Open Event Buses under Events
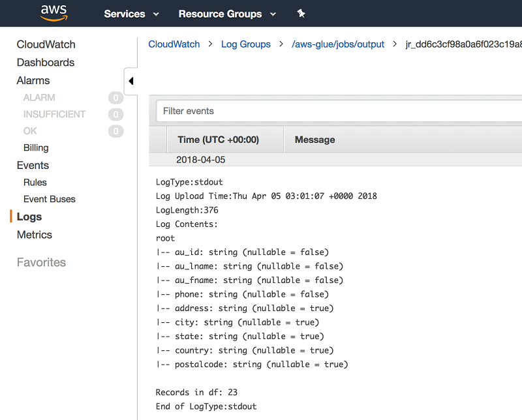Viewport: 522px width, 420px height. click(x=50, y=199)
